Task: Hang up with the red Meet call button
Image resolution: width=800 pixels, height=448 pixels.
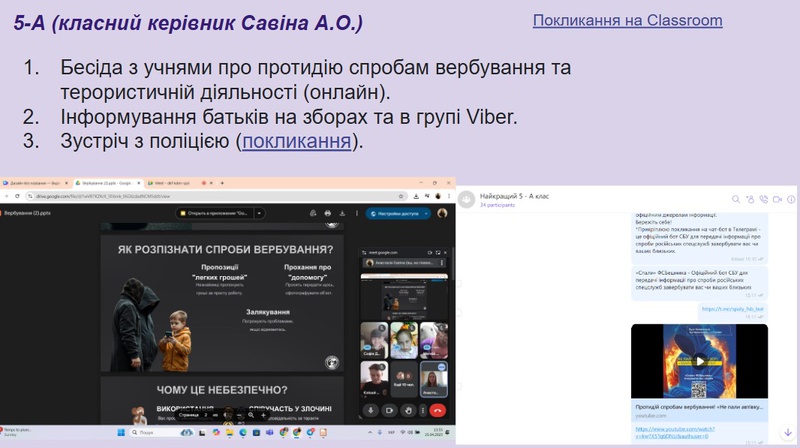Action: 438,410
